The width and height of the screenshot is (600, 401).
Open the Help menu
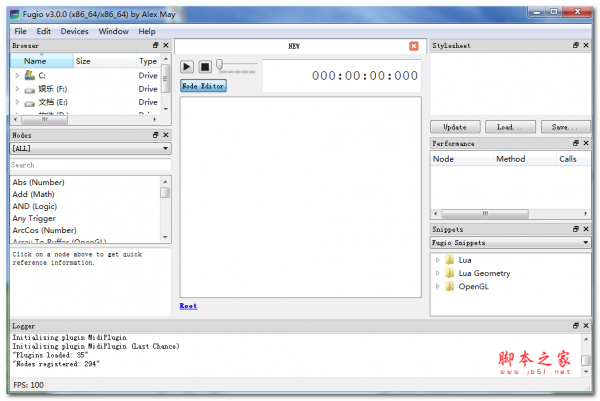tap(147, 31)
